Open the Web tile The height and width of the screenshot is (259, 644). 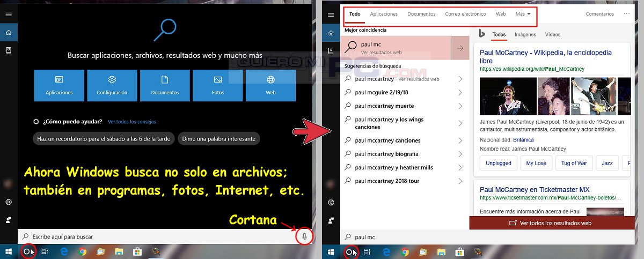pos(270,85)
